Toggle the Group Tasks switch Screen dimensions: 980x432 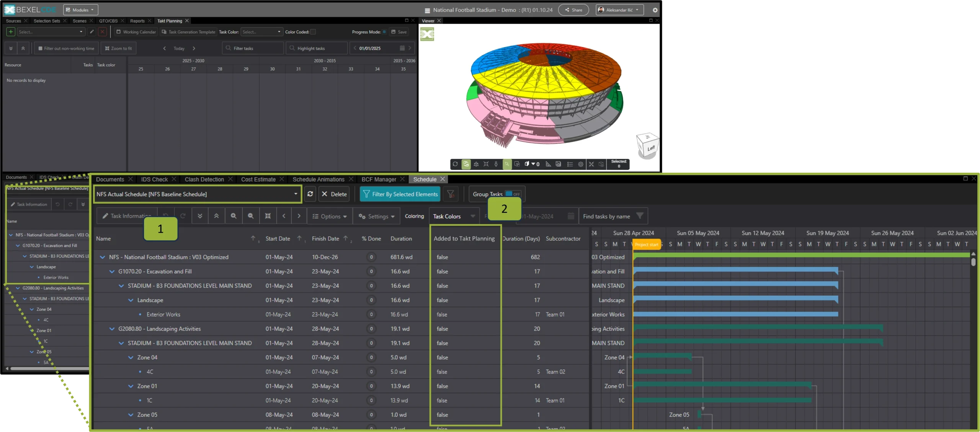pos(513,194)
